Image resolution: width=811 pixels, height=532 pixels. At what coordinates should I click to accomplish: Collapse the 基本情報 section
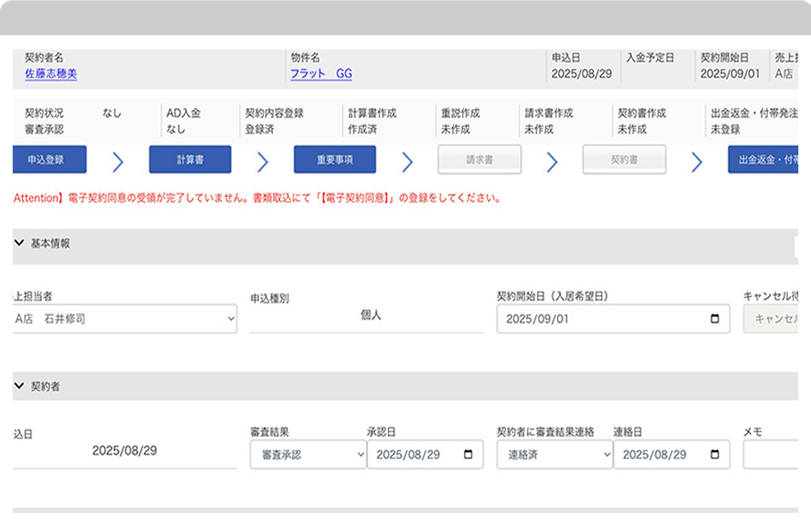(19, 243)
